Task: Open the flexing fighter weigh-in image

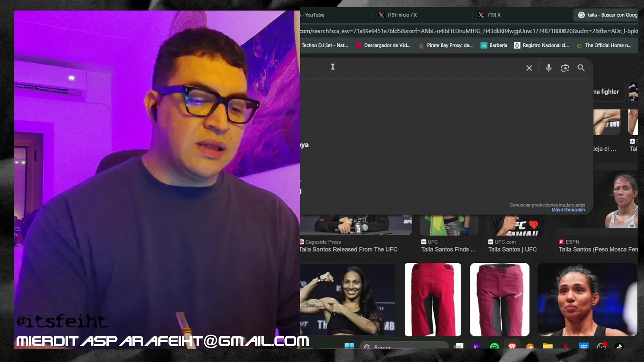Action: pyautogui.click(x=348, y=300)
